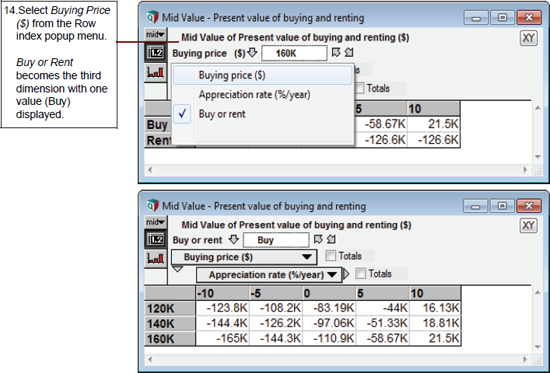
Task: Choose Appreciation rate (%/year) in the popup menu
Action: [x=262, y=94]
